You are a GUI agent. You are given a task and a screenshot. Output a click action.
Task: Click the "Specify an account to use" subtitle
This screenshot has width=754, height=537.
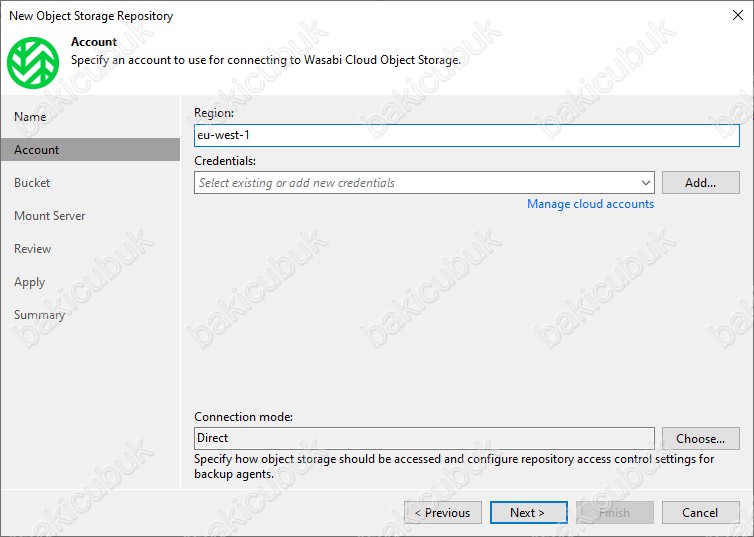266,60
